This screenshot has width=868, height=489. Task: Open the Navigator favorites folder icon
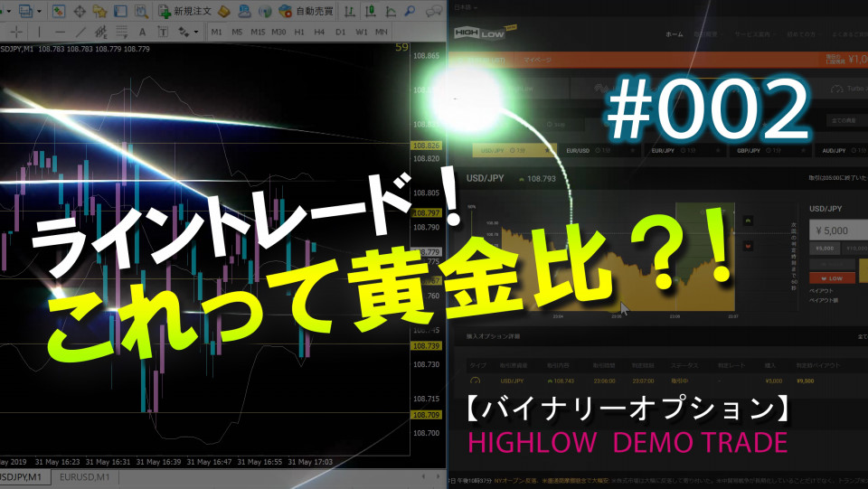click(x=99, y=11)
